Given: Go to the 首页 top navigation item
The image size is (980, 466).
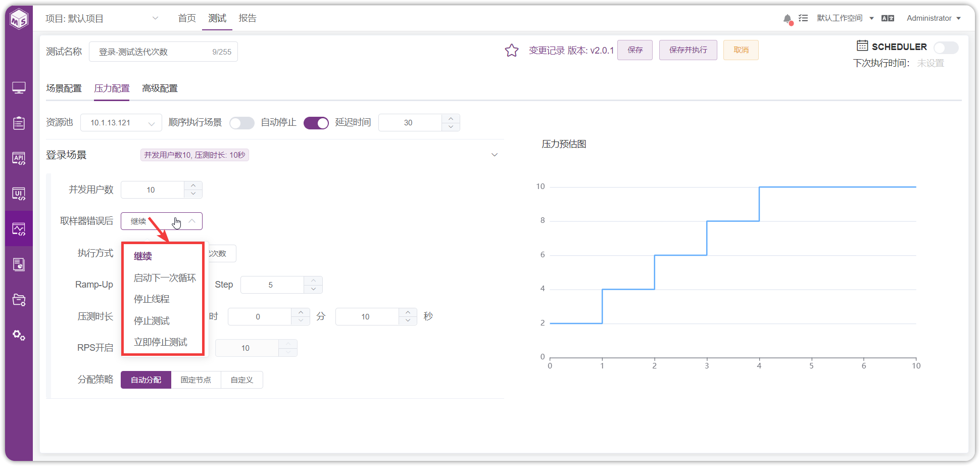Looking at the screenshot, I should 187,18.
